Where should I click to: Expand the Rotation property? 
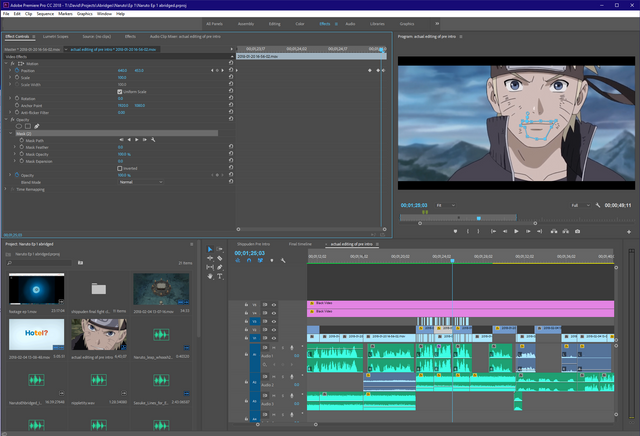(10, 98)
